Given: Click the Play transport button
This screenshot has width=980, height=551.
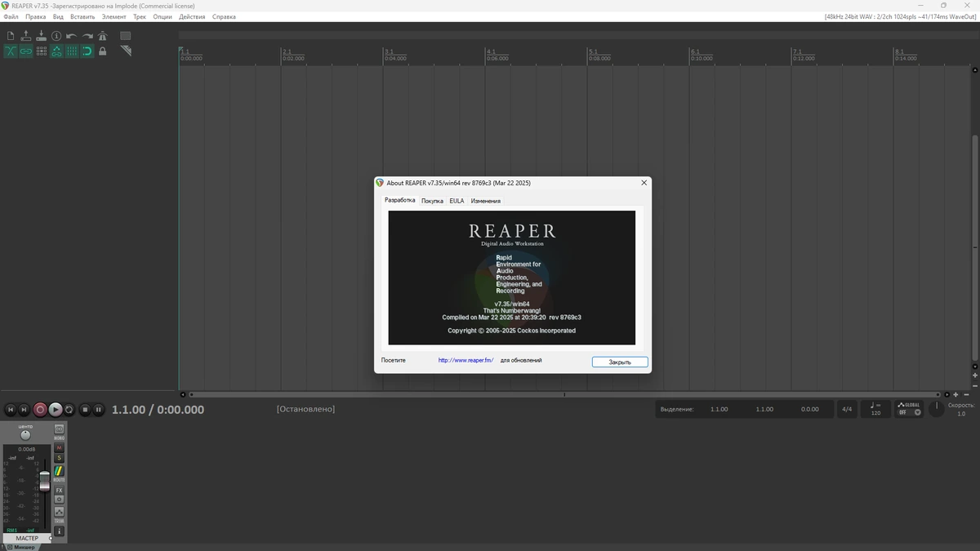Looking at the screenshot, I should [x=56, y=410].
